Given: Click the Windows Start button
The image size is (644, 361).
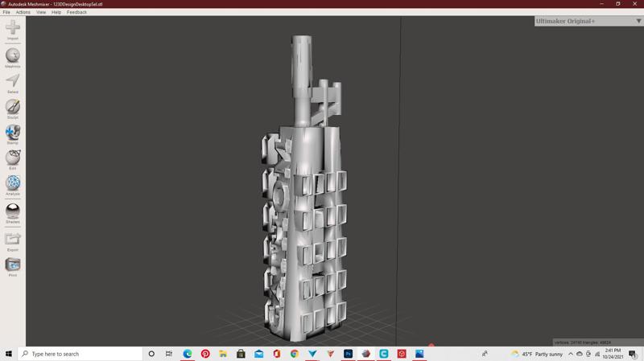Looking at the screenshot, I should [9, 354].
